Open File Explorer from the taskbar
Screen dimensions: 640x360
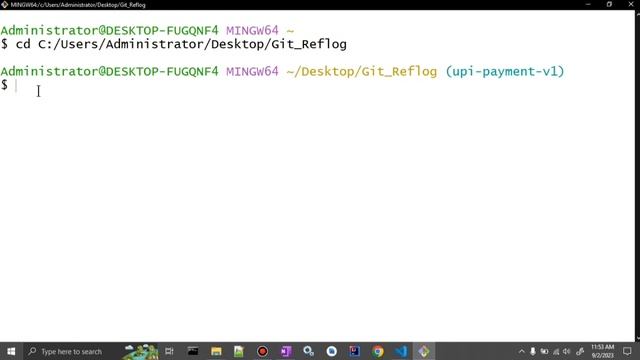[x=216, y=351]
